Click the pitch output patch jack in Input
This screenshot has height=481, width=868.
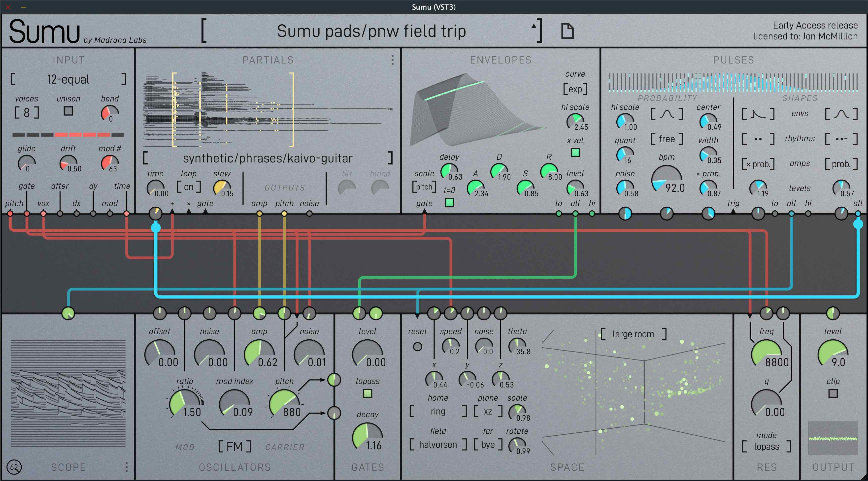(10, 213)
